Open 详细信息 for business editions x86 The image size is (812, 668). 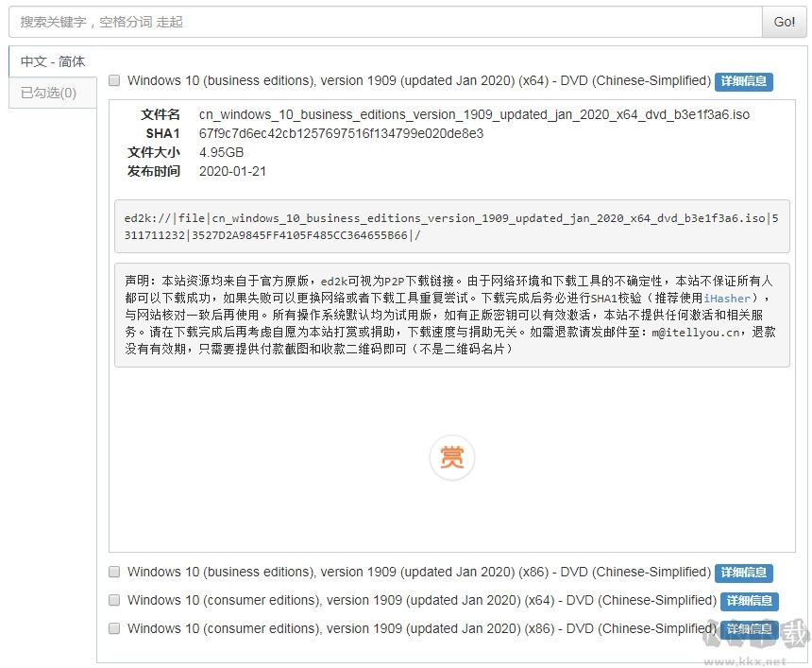[x=744, y=573]
